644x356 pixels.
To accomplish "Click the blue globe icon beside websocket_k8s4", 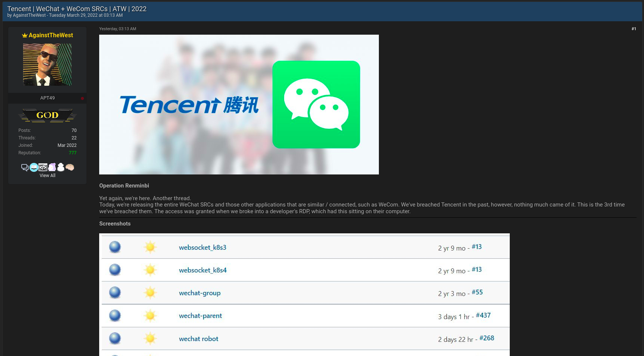I will pos(115,270).
